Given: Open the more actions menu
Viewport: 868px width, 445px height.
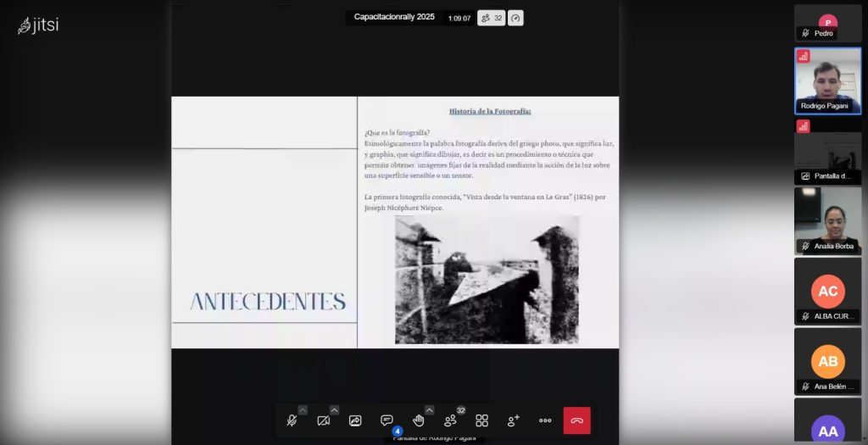Looking at the screenshot, I should tap(545, 420).
